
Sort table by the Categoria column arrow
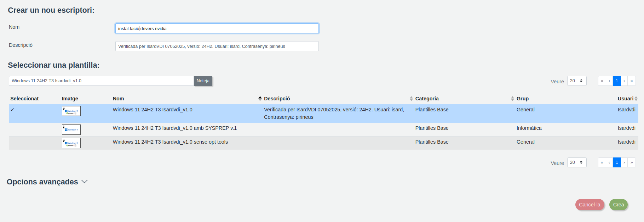512,99
